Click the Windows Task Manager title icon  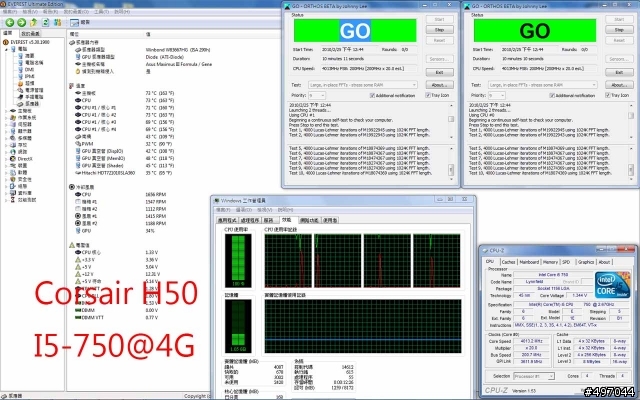click(x=216, y=200)
